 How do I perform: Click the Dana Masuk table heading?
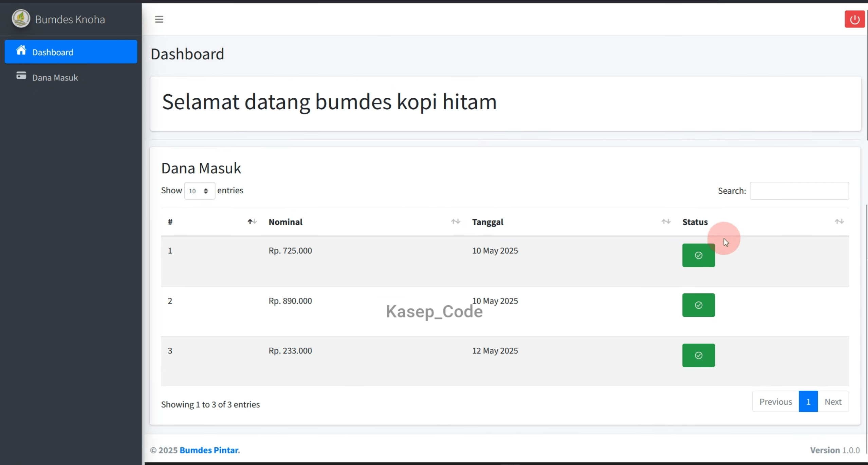(x=201, y=168)
